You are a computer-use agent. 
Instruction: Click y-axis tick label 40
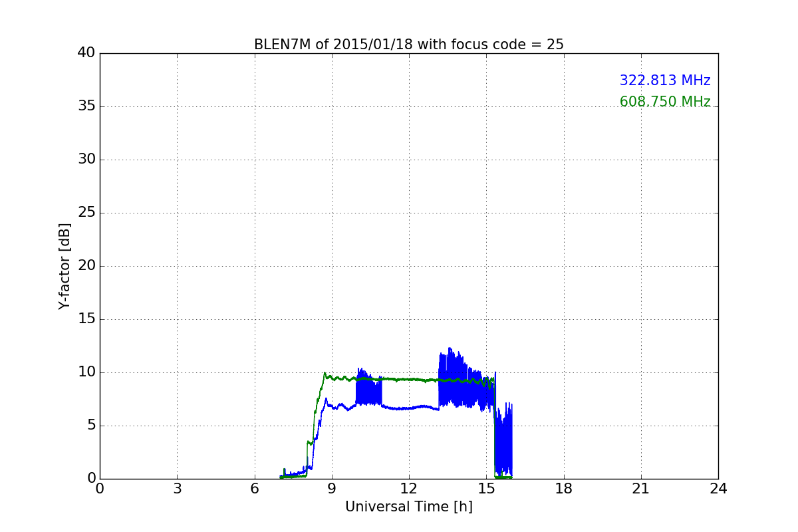pyautogui.click(x=86, y=53)
